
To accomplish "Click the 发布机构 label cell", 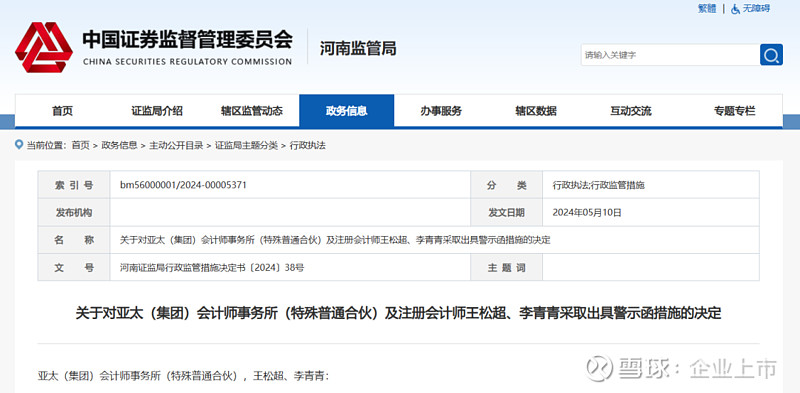I will 74,213.
